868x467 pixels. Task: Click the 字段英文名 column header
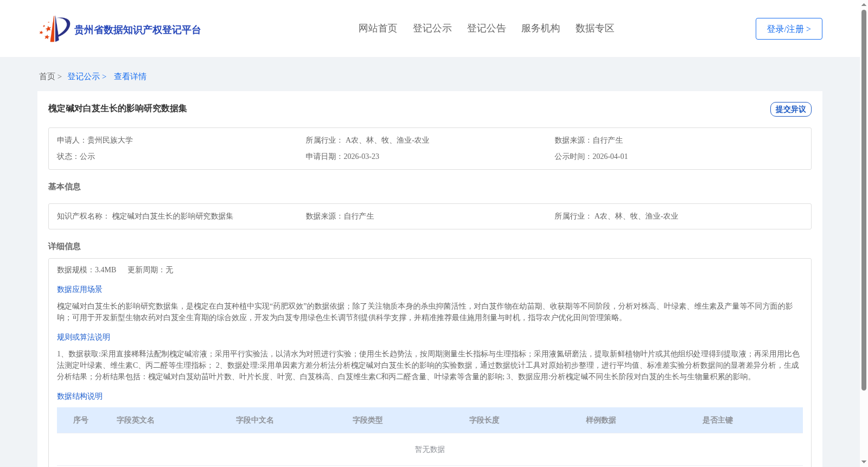(136, 420)
